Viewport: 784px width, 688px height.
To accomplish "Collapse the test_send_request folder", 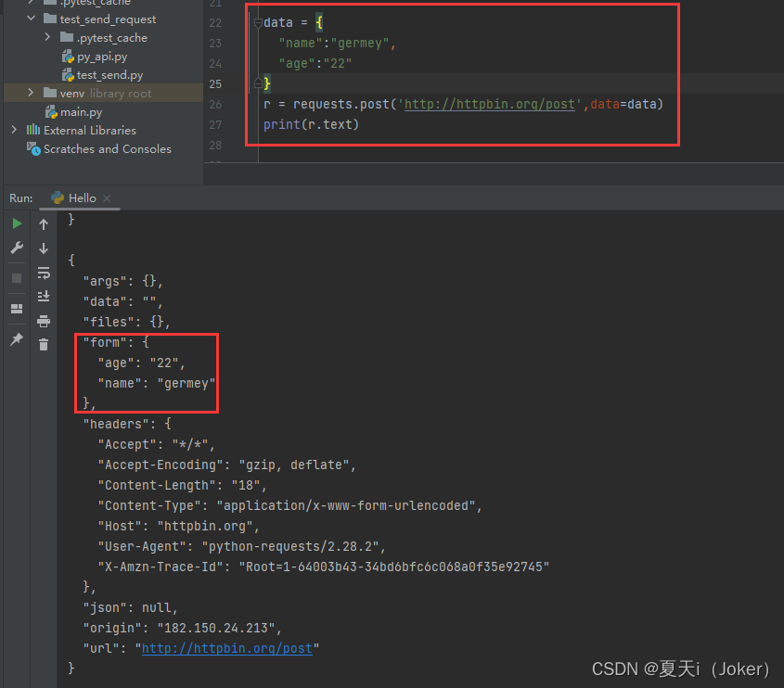I will (32, 19).
